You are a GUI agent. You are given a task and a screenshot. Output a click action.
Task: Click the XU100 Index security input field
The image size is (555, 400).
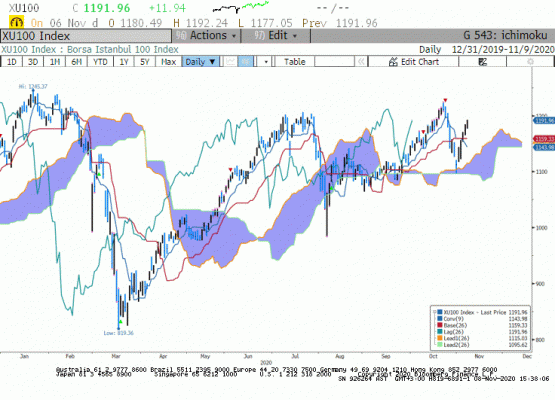tap(86, 36)
